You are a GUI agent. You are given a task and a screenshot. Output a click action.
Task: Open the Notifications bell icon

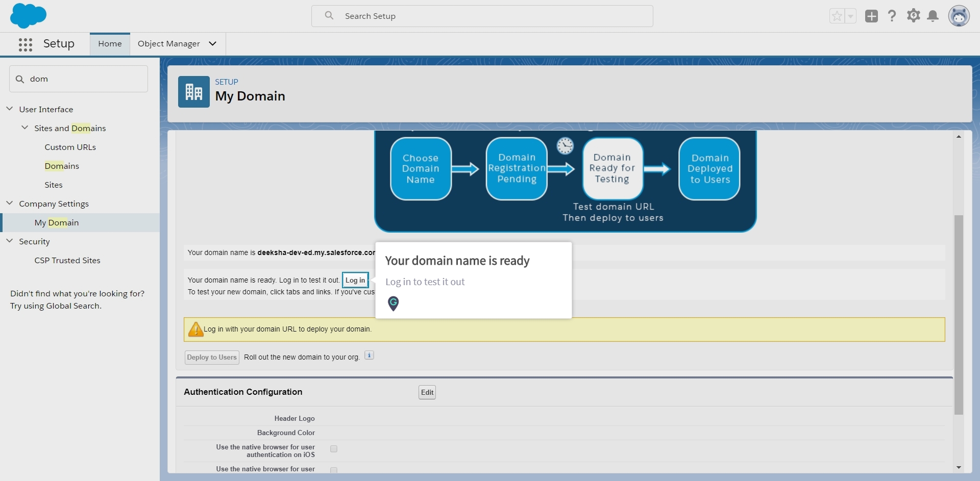933,16
